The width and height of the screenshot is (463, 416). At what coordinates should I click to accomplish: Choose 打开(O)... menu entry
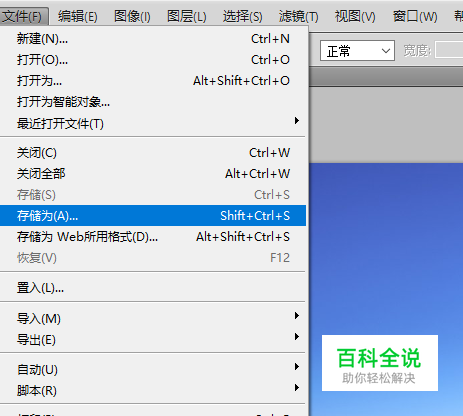[153, 60]
